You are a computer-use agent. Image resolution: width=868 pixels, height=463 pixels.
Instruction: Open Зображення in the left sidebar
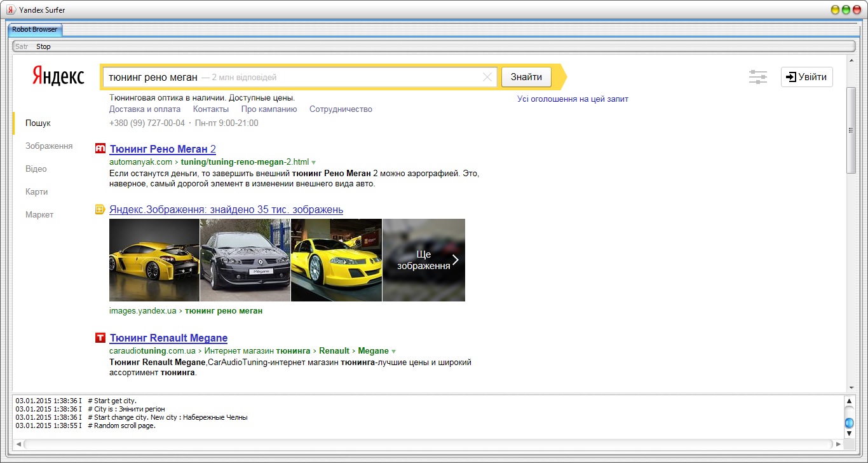pyautogui.click(x=49, y=146)
